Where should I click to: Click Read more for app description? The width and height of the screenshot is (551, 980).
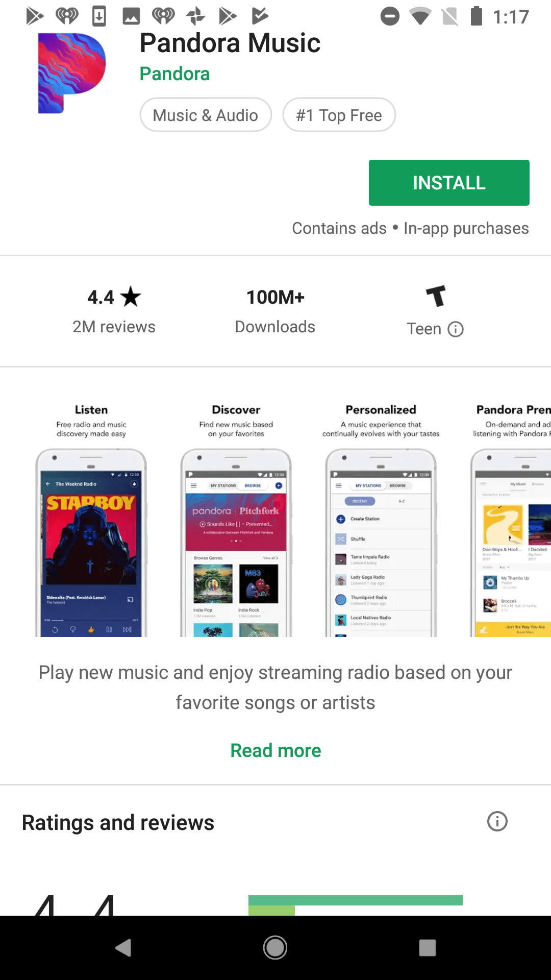pos(275,750)
